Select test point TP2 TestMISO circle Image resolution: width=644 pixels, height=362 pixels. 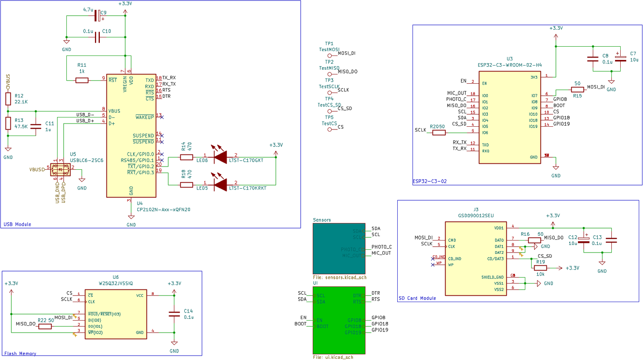click(x=330, y=74)
